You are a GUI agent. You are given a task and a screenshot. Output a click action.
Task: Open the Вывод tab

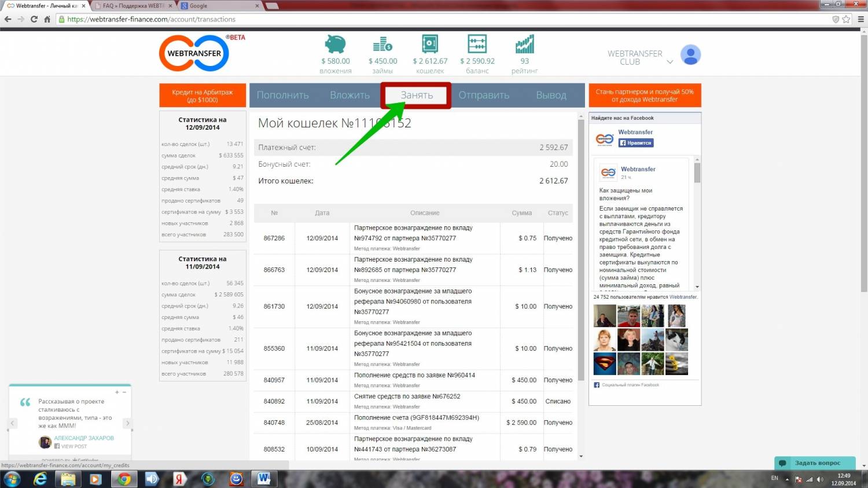click(551, 96)
